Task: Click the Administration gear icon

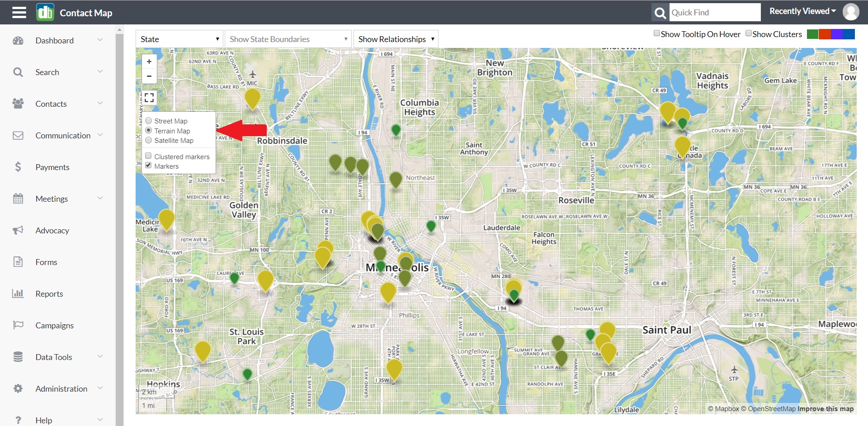Action: (18, 388)
